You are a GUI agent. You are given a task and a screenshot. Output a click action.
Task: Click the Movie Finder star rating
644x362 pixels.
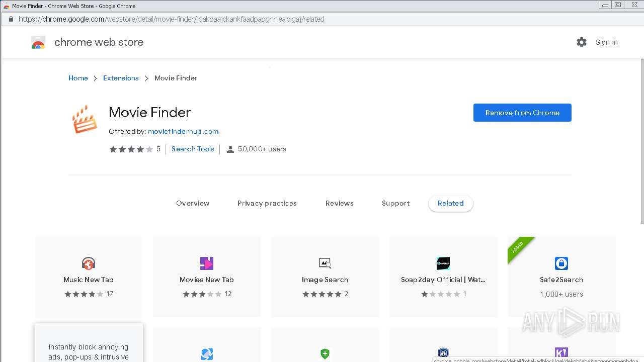click(x=131, y=149)
